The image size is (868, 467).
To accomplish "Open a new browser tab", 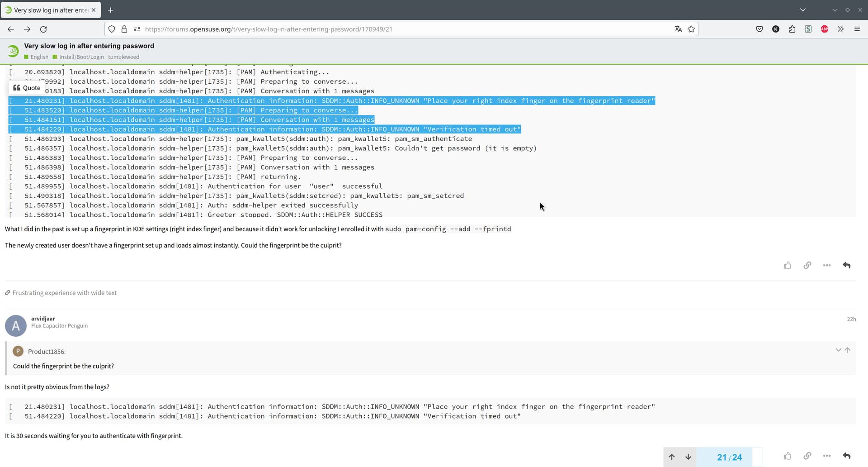I will tap(110, 10).
